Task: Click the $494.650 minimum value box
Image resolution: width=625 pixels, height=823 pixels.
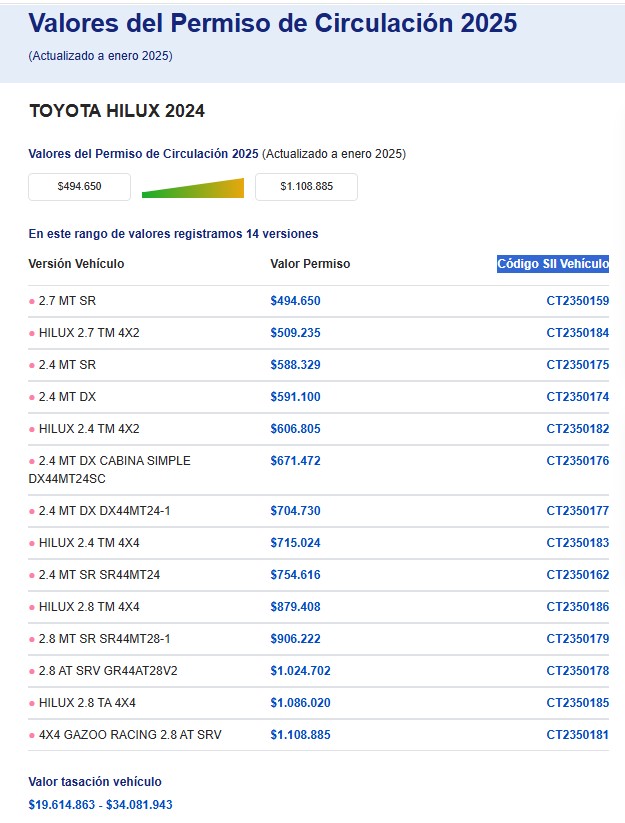Action: point(79,187)
